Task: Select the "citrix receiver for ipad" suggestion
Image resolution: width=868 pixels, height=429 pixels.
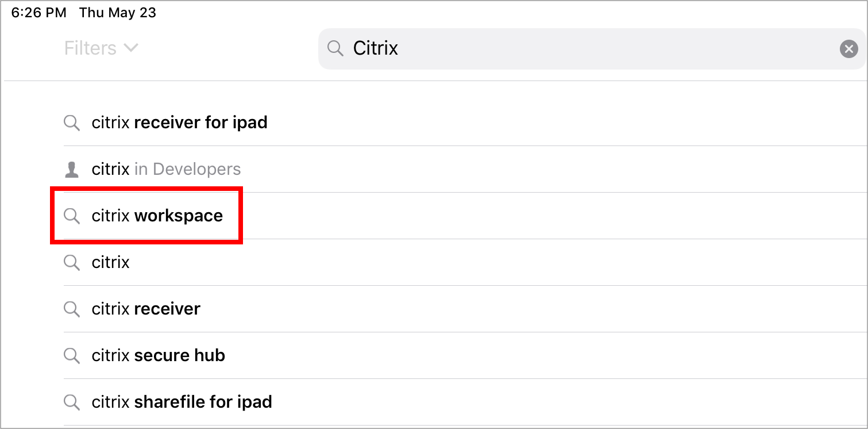Action: point(179,122)
